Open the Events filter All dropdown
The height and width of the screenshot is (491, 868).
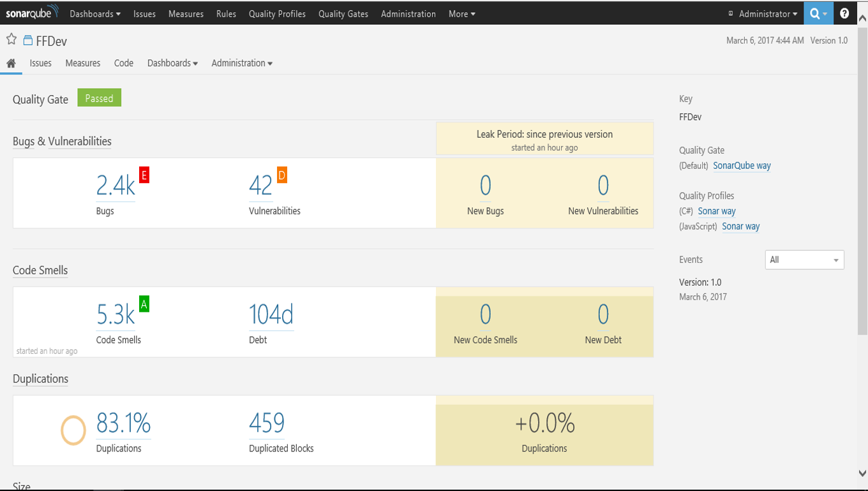pos(804,260)
